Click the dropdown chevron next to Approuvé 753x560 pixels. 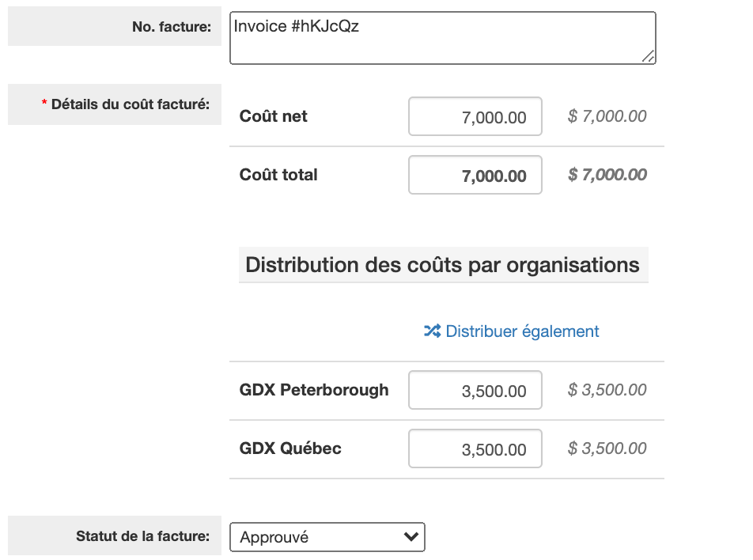(x=411, y=536)
